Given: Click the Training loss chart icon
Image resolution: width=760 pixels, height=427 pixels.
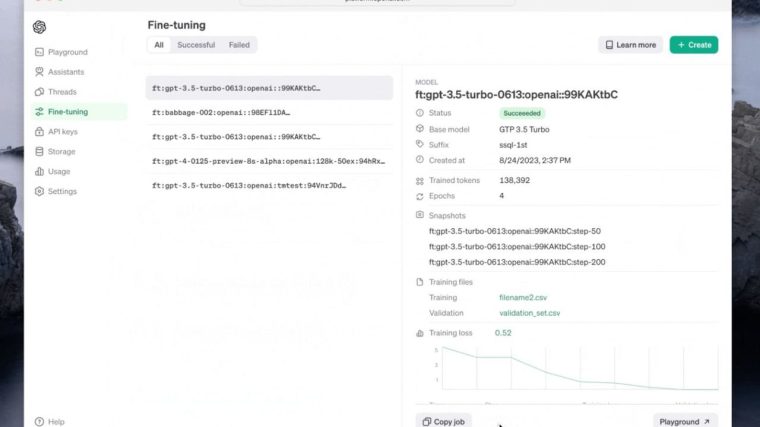Looking at the screenshot, I should (x=420, y=333).
